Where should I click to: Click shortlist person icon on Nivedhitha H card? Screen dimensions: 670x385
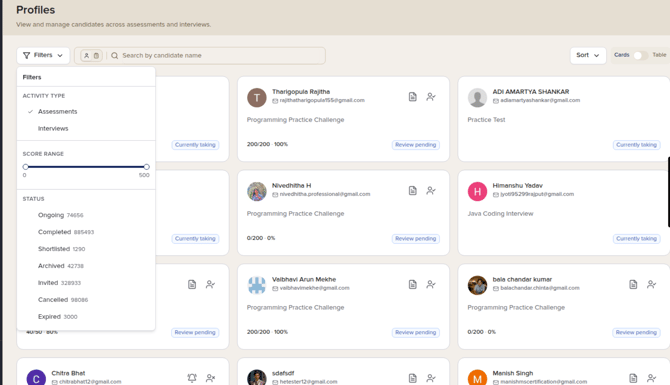431,191
